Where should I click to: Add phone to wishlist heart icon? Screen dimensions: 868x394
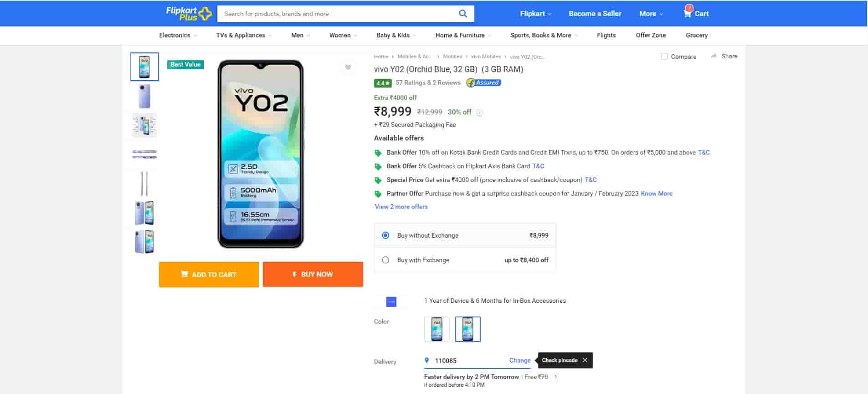point(348,67)
